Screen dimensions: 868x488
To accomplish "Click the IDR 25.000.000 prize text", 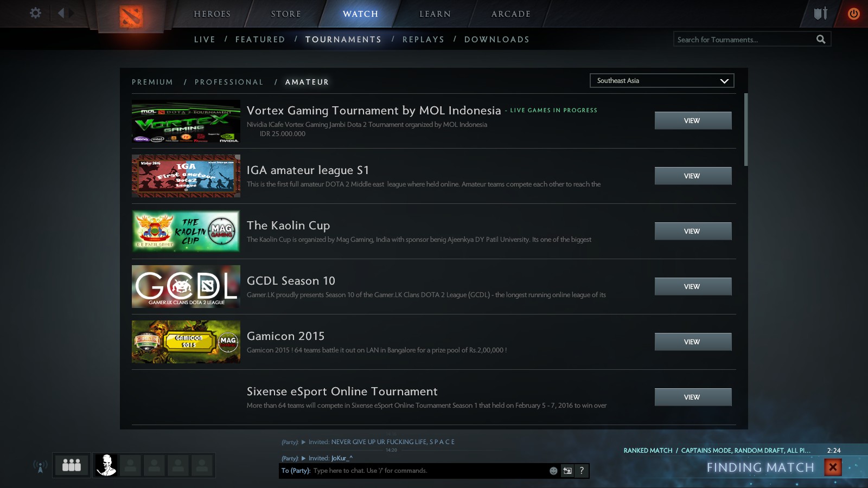I will 283,134.
